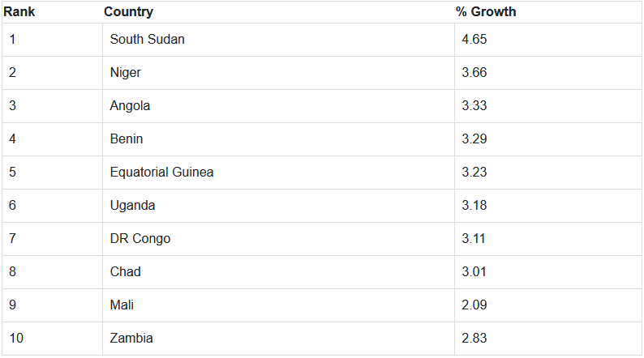Click the Country column header

point(128,12)
